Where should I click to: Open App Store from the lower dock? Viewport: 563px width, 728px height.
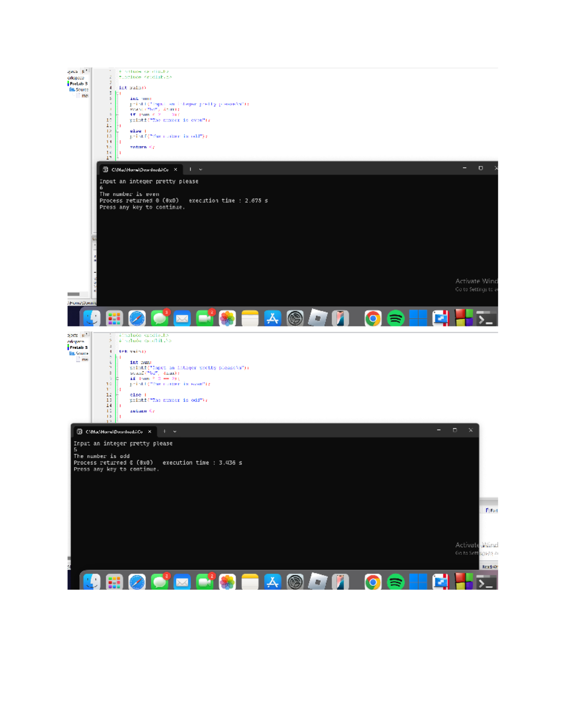(272, 582)
